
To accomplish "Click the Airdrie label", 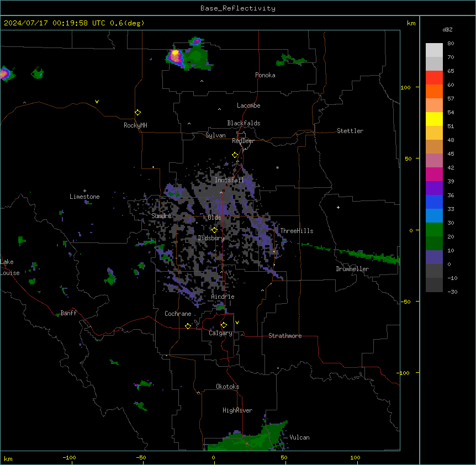I will (223, 297).
